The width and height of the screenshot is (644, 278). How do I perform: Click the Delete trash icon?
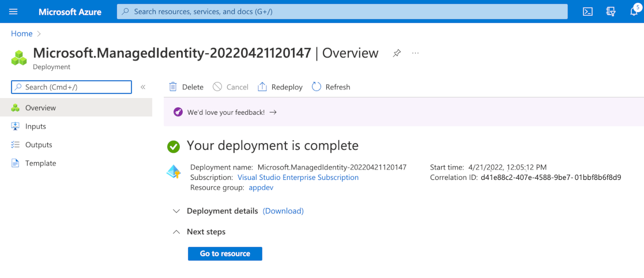173,87
